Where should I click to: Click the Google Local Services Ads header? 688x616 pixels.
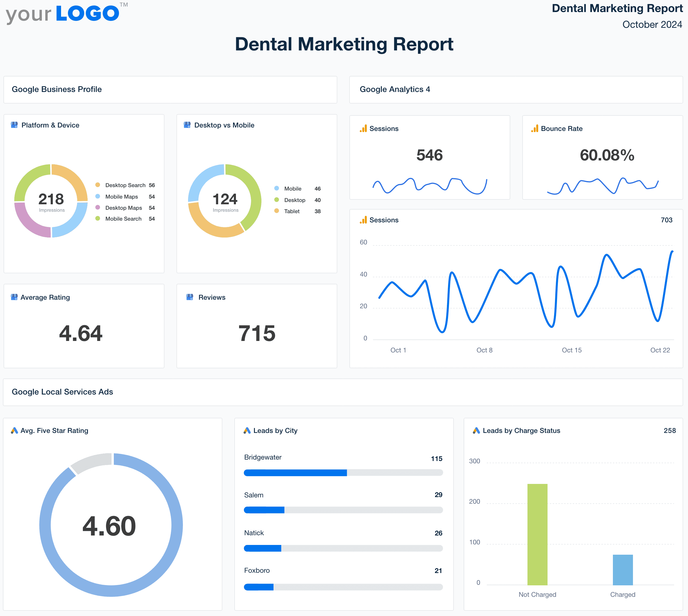click(x=62, y=392)
